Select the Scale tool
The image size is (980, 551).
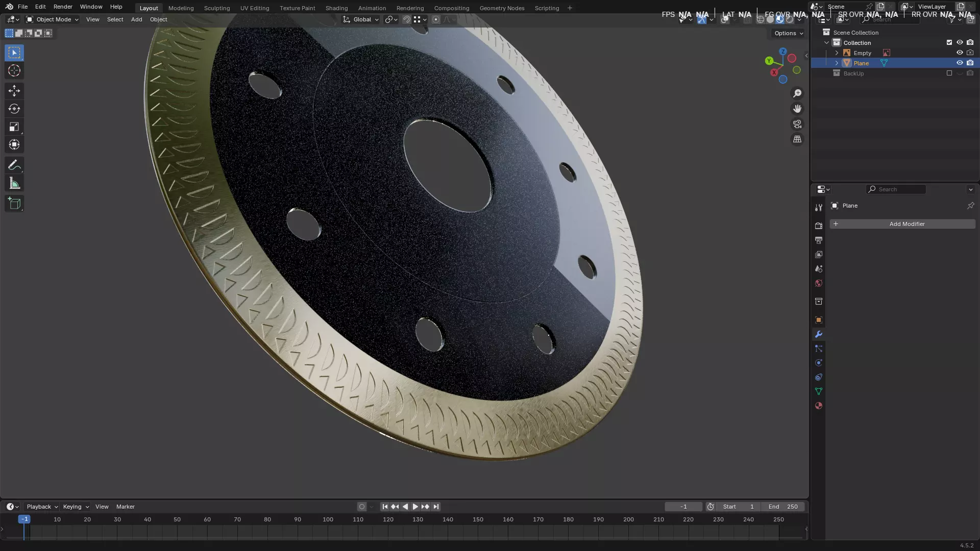[14, 127]
